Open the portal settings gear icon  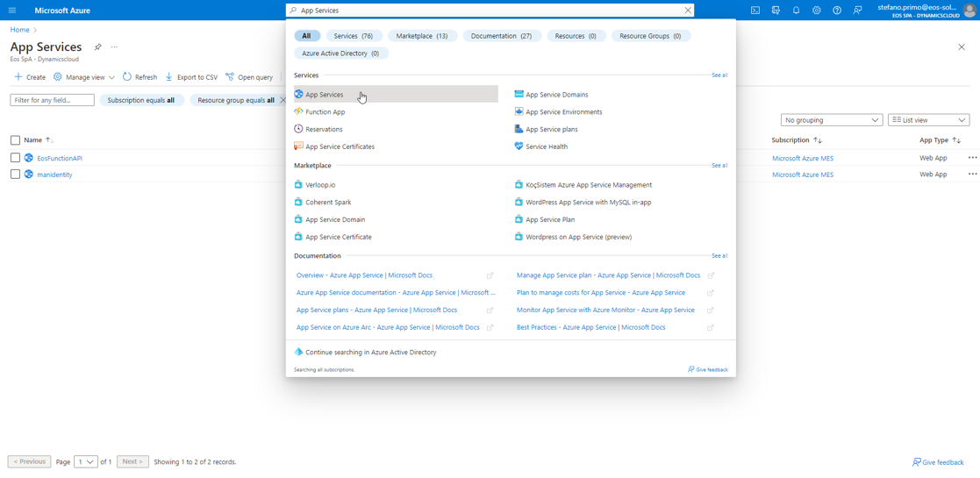pos(816,11)
